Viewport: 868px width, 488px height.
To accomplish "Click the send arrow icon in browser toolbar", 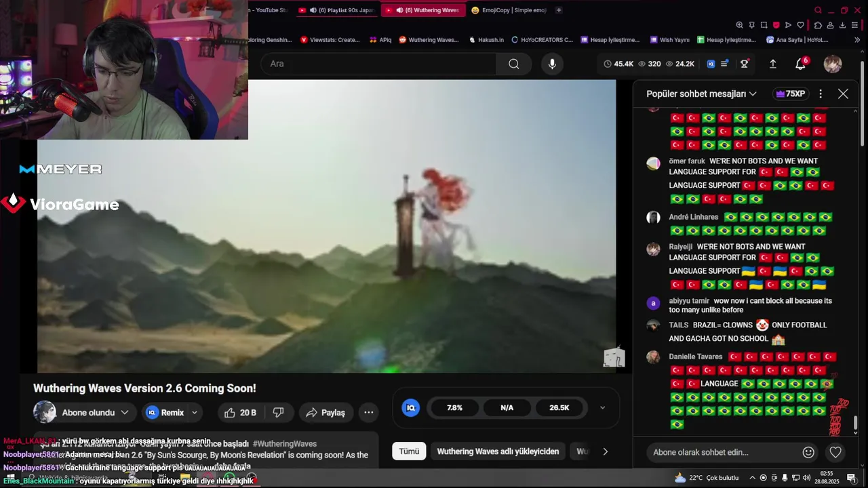I will click(788, 25).
